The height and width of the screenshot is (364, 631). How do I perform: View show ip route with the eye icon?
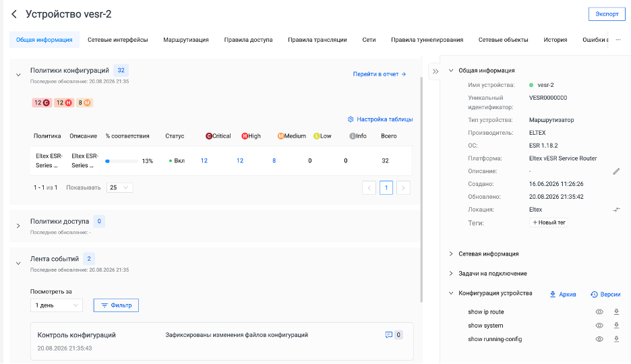click(599, 311)
